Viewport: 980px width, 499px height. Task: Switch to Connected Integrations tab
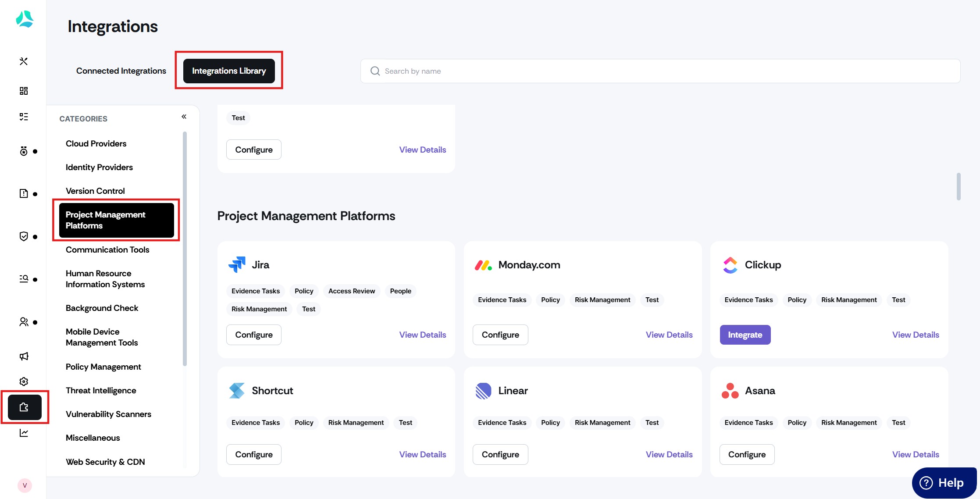[121, 71]
